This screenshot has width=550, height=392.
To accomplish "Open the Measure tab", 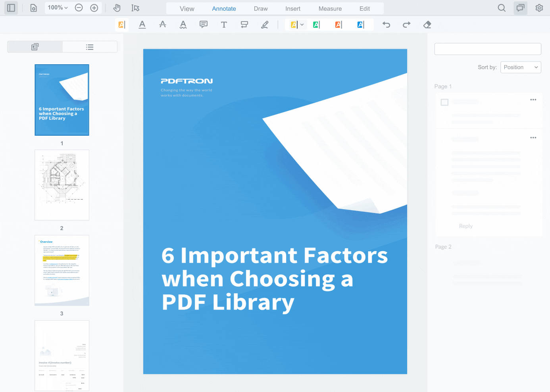I will pyautogui.click(x=330, y=9).
